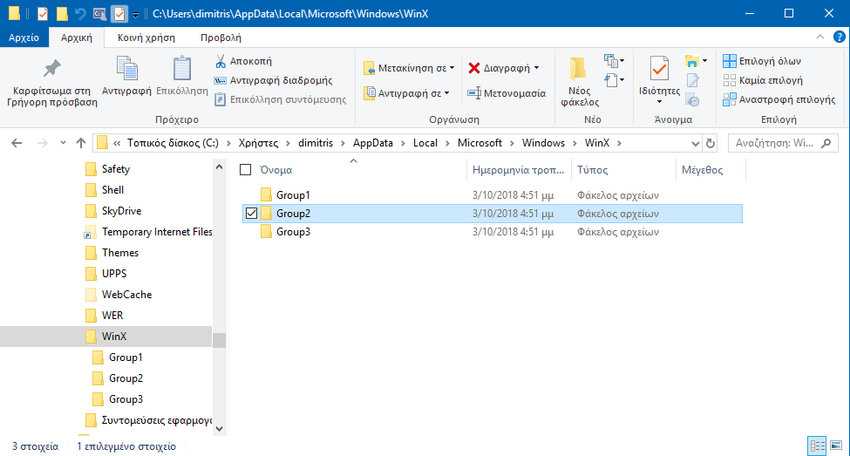Pin to Quick access icon (Καρφίτσωμα)
Viewport: 850px width, 456px height.
coord(52,69)
